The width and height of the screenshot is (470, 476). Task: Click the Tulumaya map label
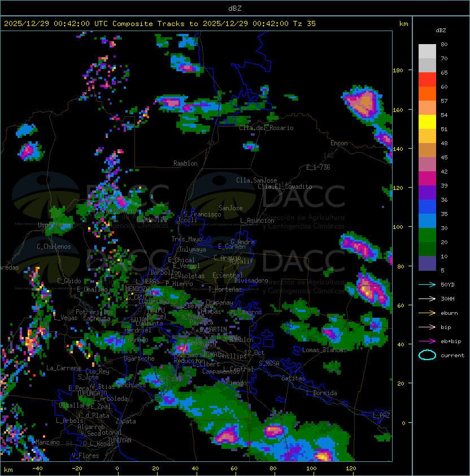click(193, 249)
